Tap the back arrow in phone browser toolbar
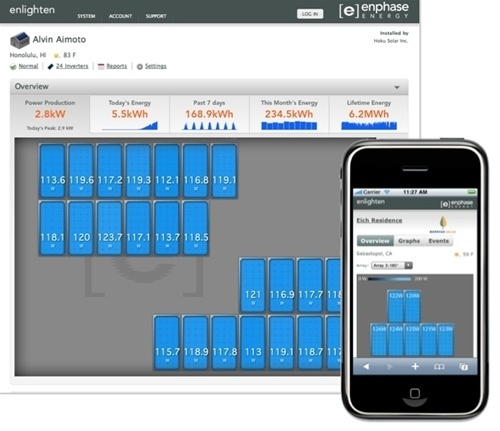 pyautogui.click(x=366, y=366)
